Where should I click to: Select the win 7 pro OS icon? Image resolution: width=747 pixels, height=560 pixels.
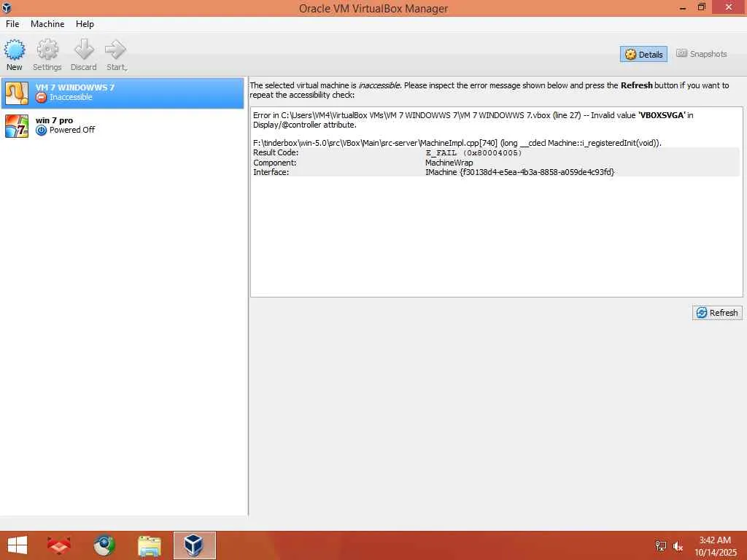17,126
